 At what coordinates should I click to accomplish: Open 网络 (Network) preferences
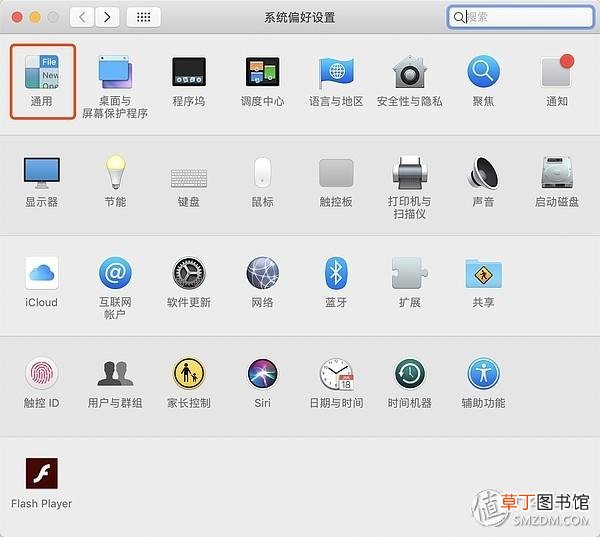coord(262,282)
